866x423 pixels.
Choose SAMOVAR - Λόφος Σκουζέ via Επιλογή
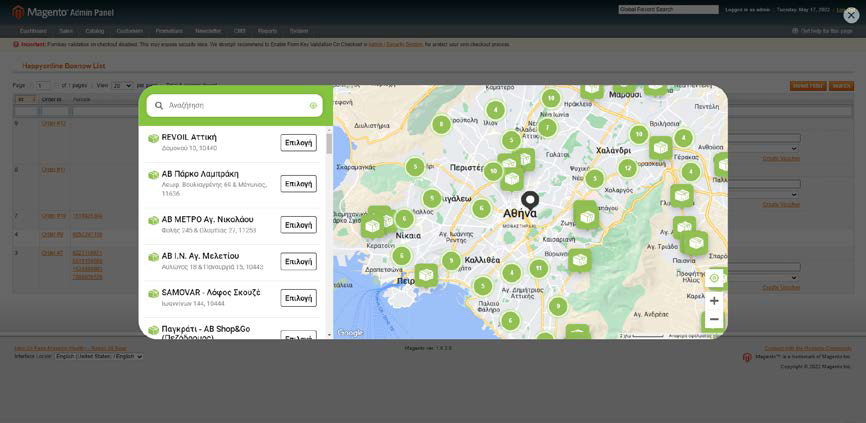coord(298,298)
